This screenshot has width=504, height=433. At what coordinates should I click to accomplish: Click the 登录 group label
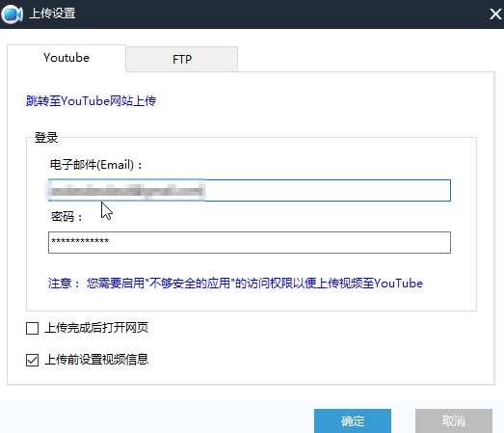pyautogui.click(x=46, y=138)
